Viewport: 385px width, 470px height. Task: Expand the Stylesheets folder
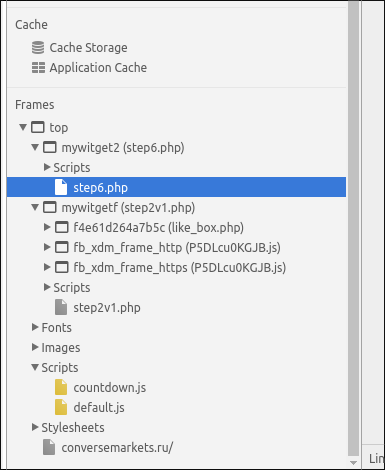(35, 427)
